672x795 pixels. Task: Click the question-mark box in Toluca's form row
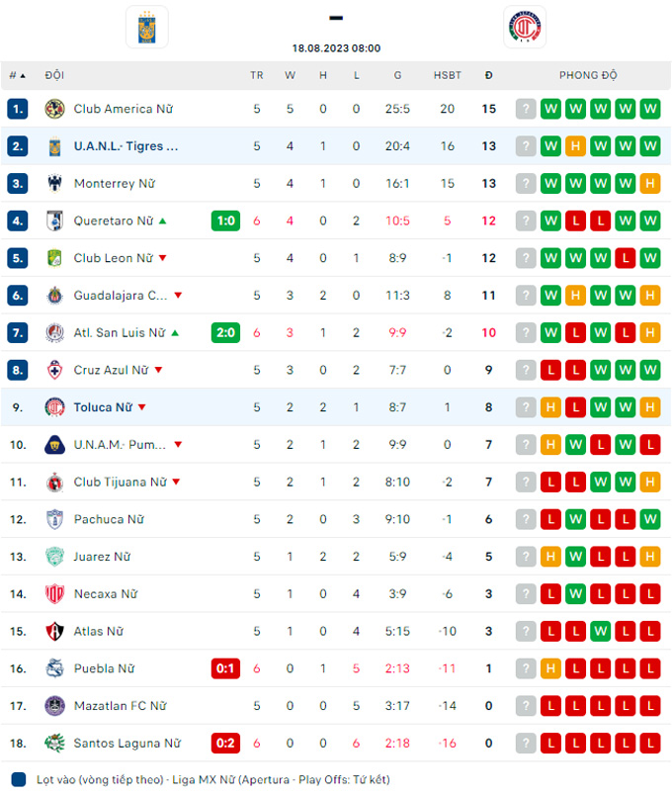point(525,407)
